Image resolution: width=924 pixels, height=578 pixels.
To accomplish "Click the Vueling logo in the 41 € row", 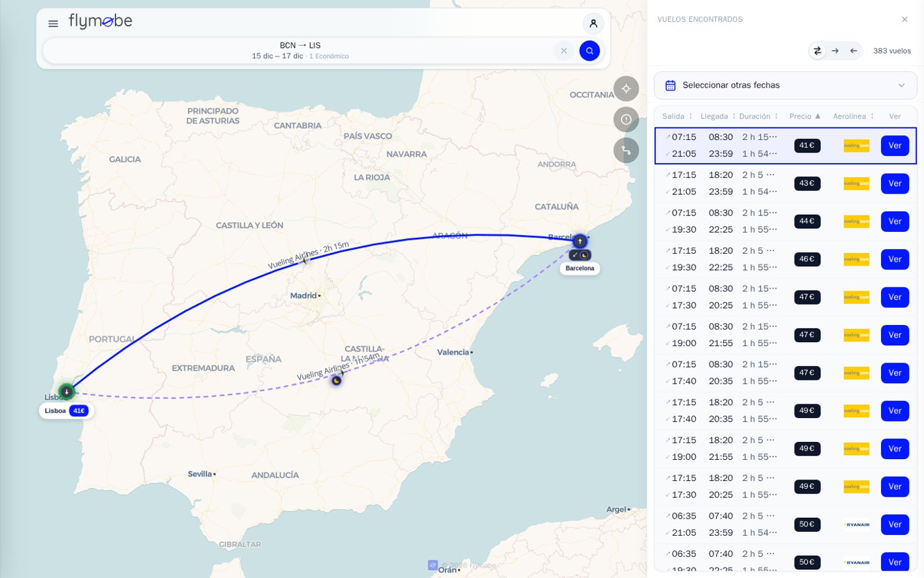I will [x=857, y=146].
